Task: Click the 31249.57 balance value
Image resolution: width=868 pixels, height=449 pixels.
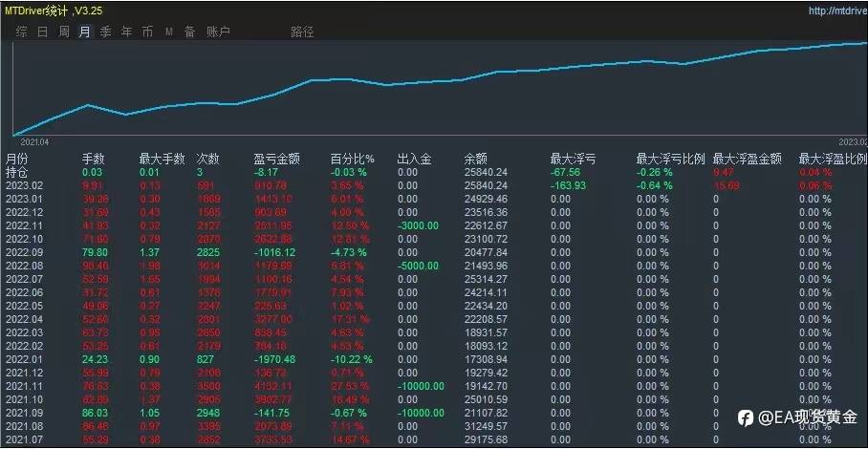Action: point(486,426)
